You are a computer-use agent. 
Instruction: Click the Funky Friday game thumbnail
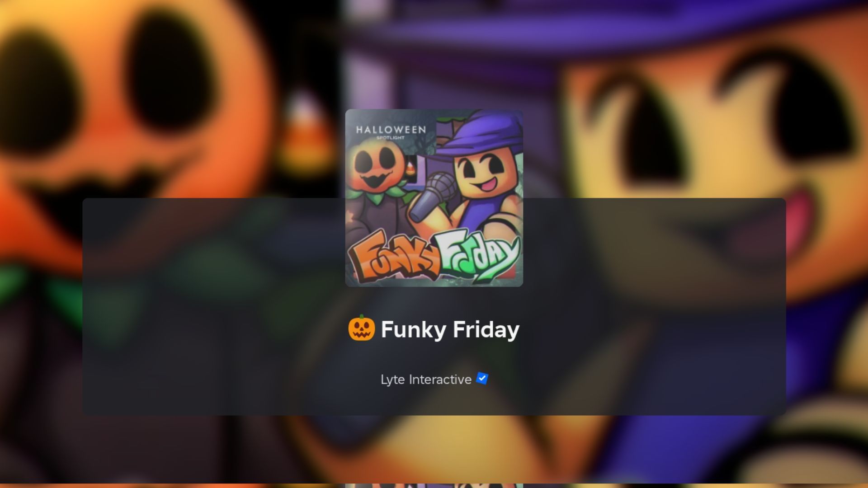click(434, 198)
